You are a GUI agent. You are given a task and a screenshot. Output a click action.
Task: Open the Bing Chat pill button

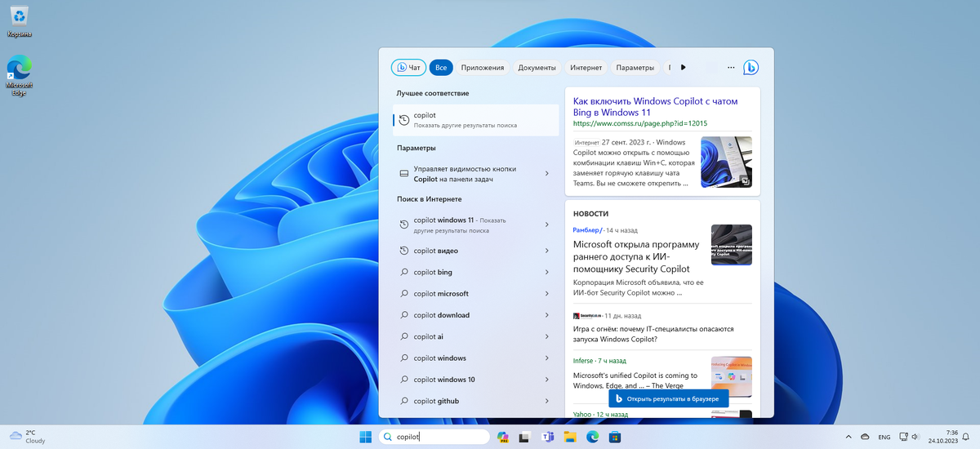click(x=408, y=68)
